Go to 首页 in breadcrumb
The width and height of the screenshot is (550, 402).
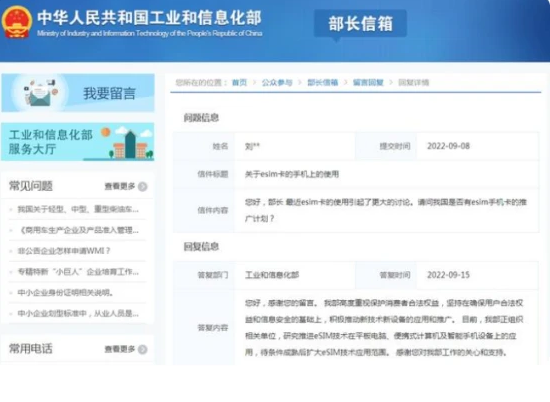(x=240, y=83)
